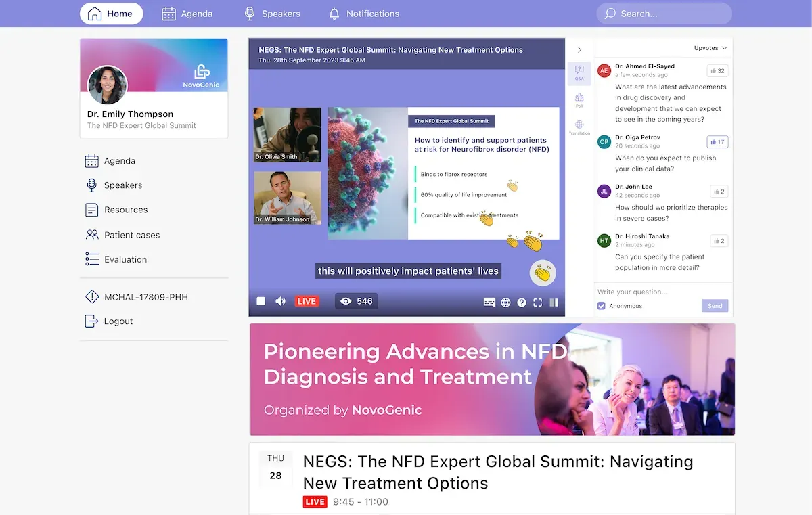Image resolution: width=812 pixels, height=515 pixels.
Task: Click the Send button
Action: pos(715,306)
